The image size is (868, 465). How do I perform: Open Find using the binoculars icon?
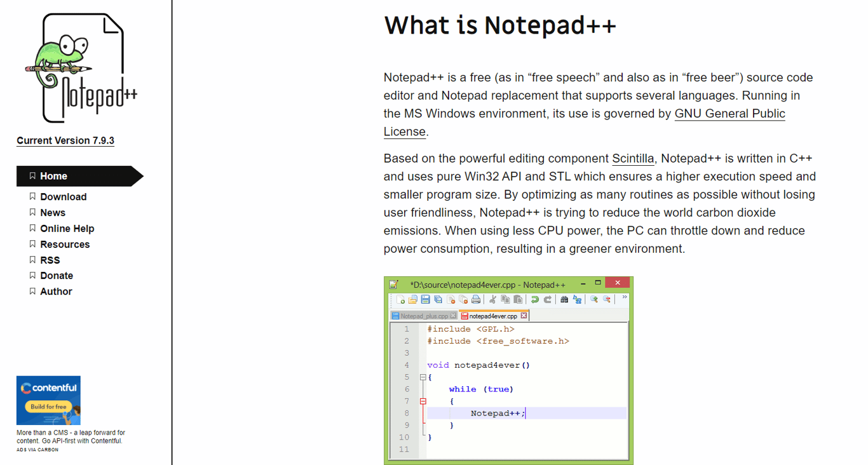(564, 299)
